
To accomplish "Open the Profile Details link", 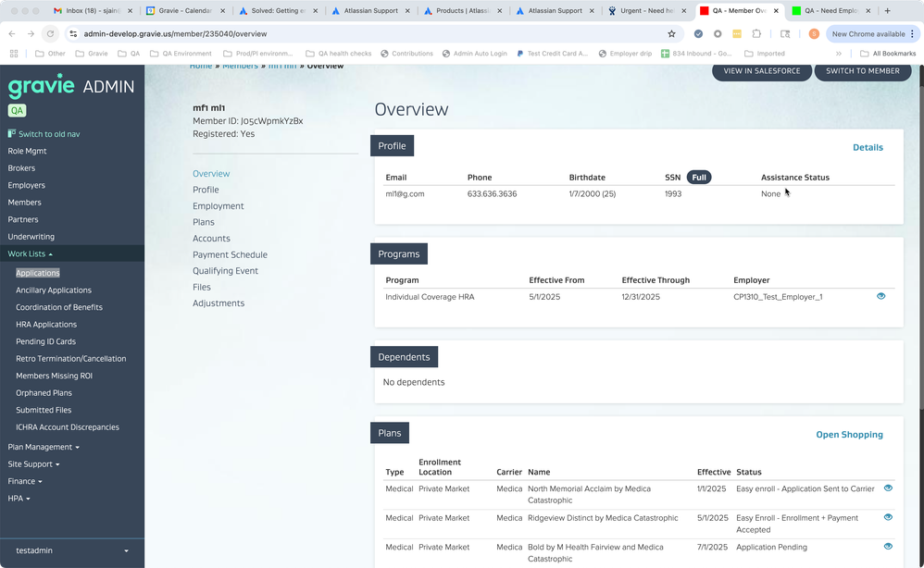I will (868, 148).
